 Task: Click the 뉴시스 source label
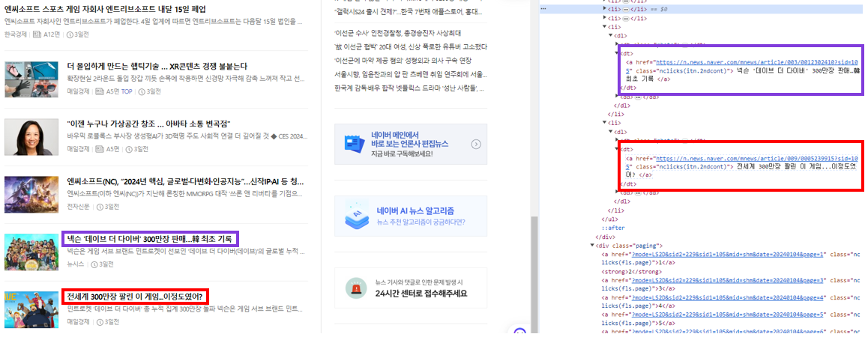75,264
